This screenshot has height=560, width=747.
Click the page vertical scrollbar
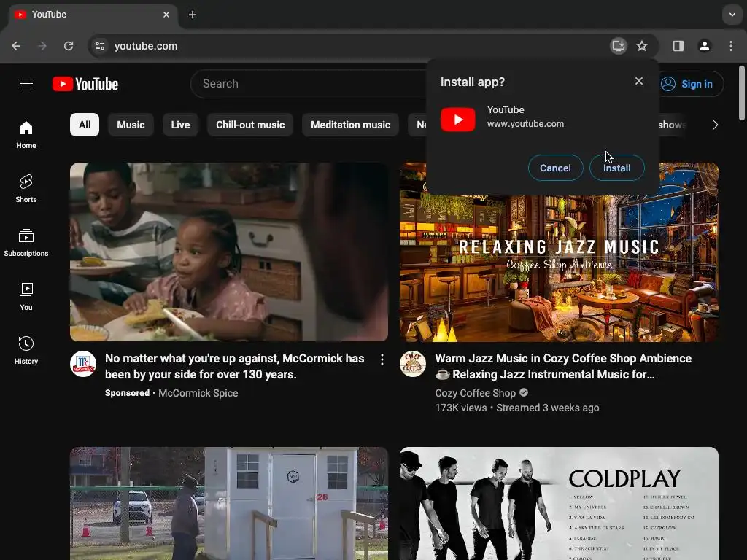coord(742,93)
